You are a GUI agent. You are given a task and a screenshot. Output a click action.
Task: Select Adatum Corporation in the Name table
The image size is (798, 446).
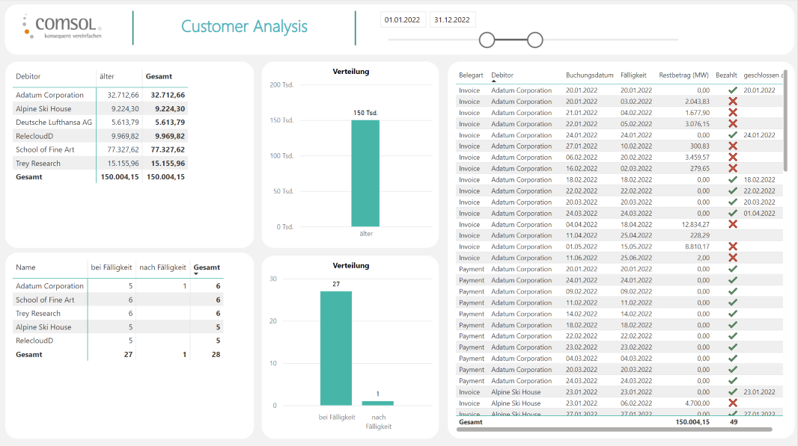[49, 286]
